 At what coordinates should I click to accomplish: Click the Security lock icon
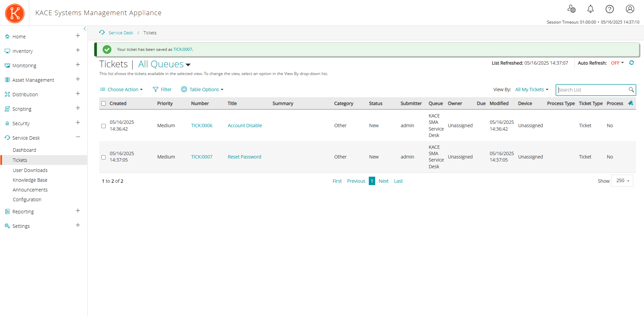(7, 123)
